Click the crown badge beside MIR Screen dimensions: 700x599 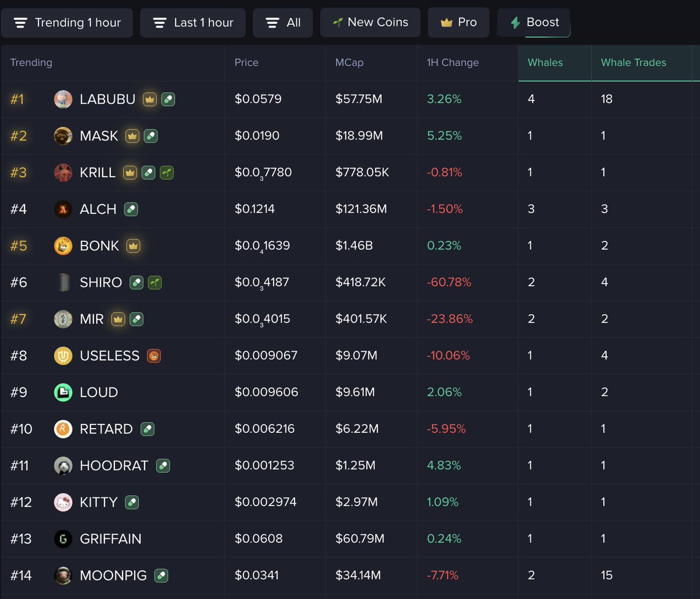pos(118,319)
